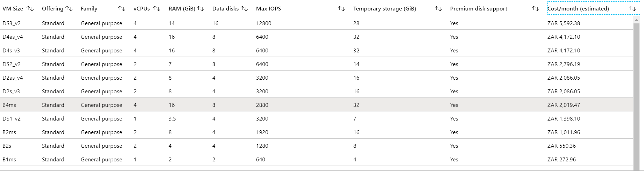Select the B2s VM size
644x175 pixels.
click(x=7, y=146)
